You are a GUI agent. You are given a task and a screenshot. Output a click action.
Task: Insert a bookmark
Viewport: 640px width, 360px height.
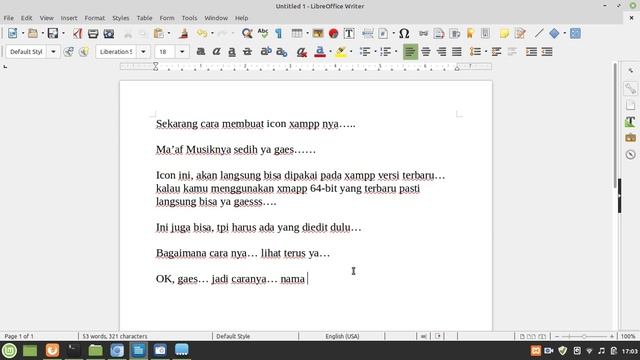tap(470, 33)
